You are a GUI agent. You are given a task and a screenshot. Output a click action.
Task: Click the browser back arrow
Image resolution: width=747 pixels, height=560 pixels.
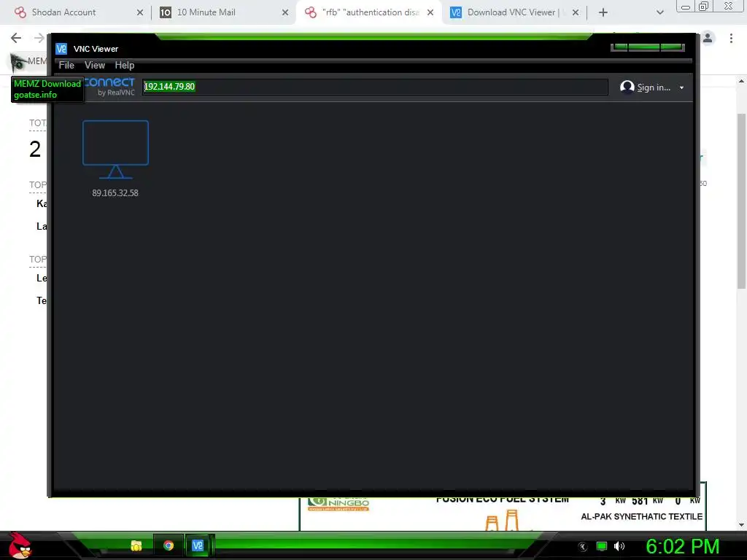[16, 38]
